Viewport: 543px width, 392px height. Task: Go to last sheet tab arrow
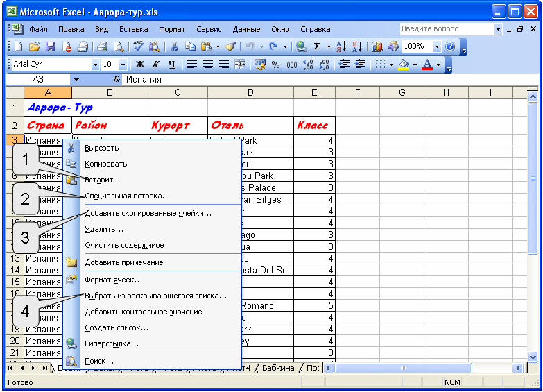(x=44, y=368)
